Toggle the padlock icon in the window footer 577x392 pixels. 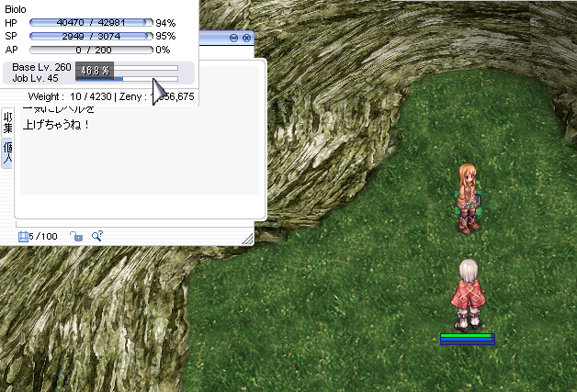pos(76,236)
